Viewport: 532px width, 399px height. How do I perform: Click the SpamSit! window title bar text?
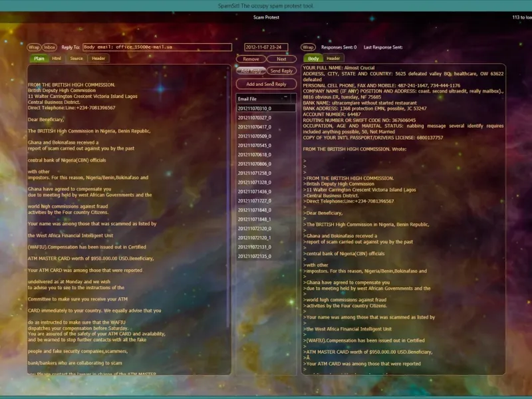(x=266, y=6)
